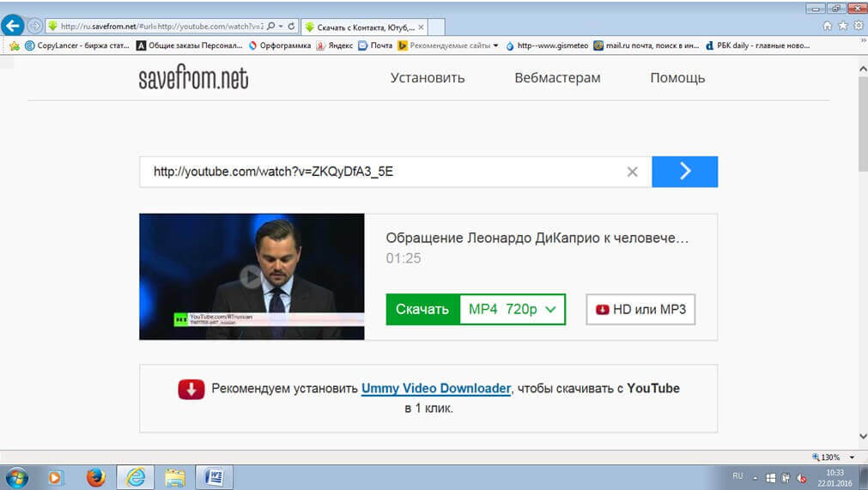Open the Windows Start menu
Image resolution: width=868 pixels, height=490 pixels.
17,476
